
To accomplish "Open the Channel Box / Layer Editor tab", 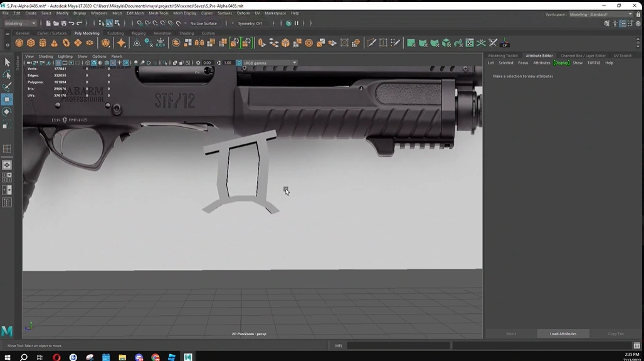I will click(583, 56).
